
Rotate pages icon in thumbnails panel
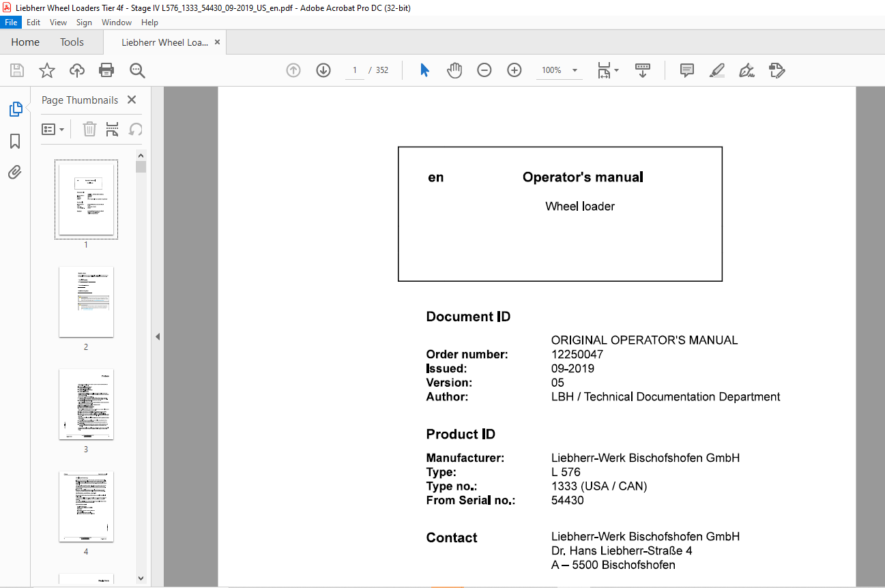(135, 129)
